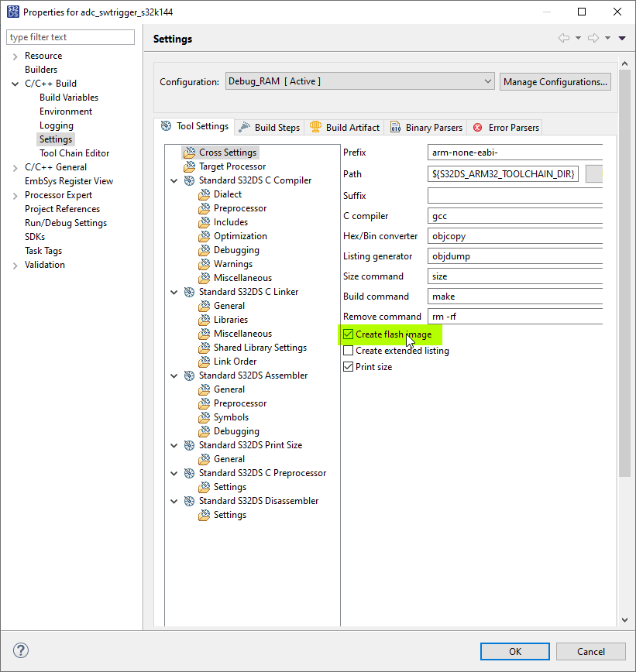Click the Cross Settings folder icon
Viewport: 636px width, 672px height.
click(x=189, y=153)
